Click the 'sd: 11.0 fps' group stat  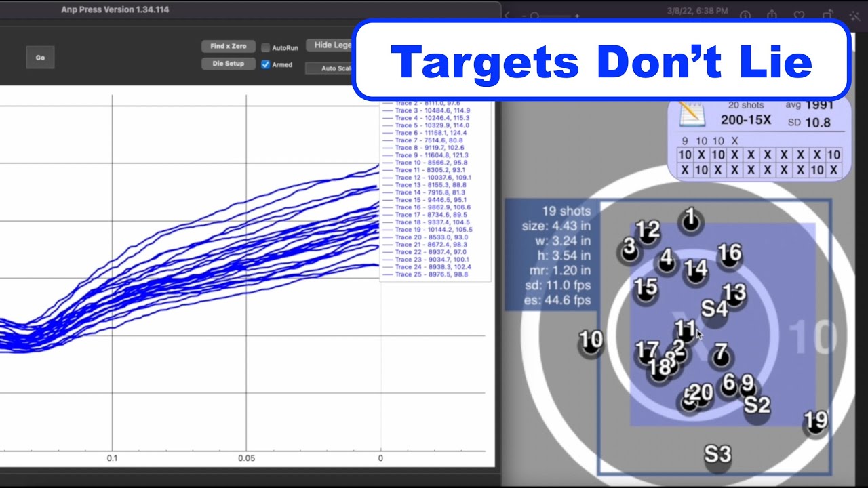[557, 285]
